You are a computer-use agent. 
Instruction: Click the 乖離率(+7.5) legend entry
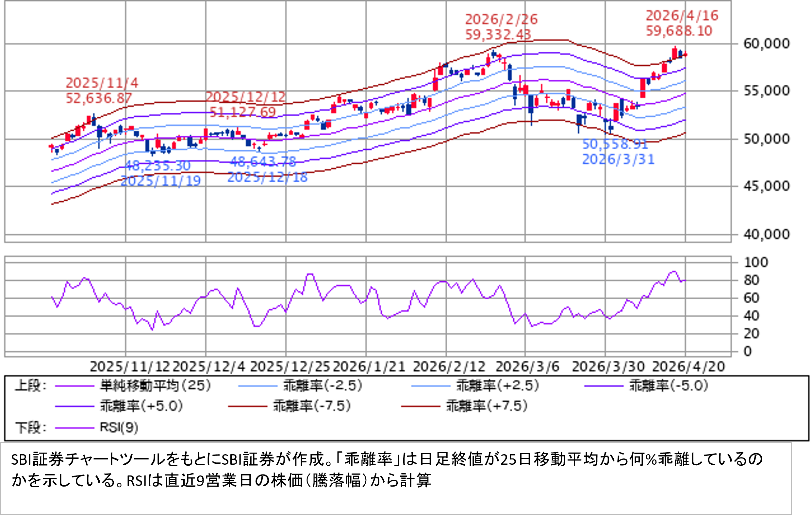point(487,406)
